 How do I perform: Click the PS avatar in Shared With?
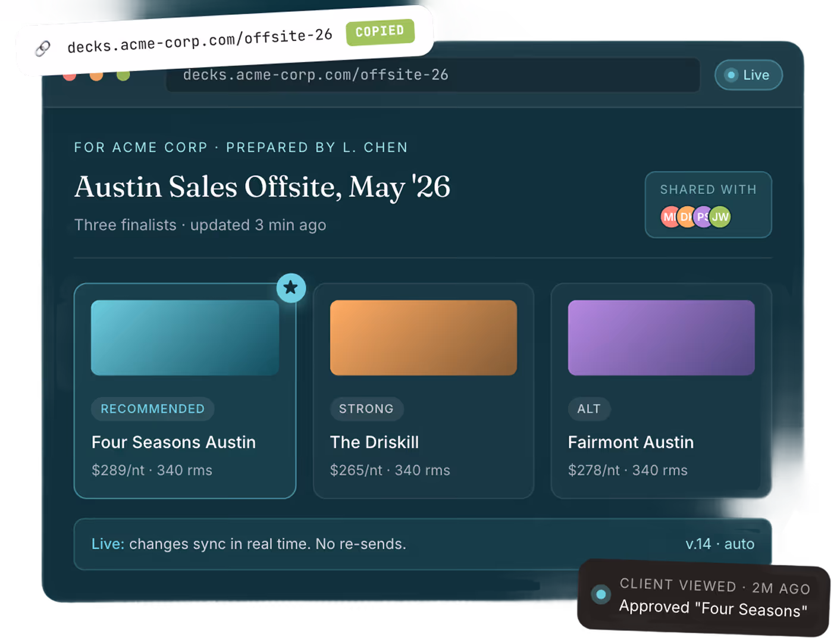pos(701,217)
